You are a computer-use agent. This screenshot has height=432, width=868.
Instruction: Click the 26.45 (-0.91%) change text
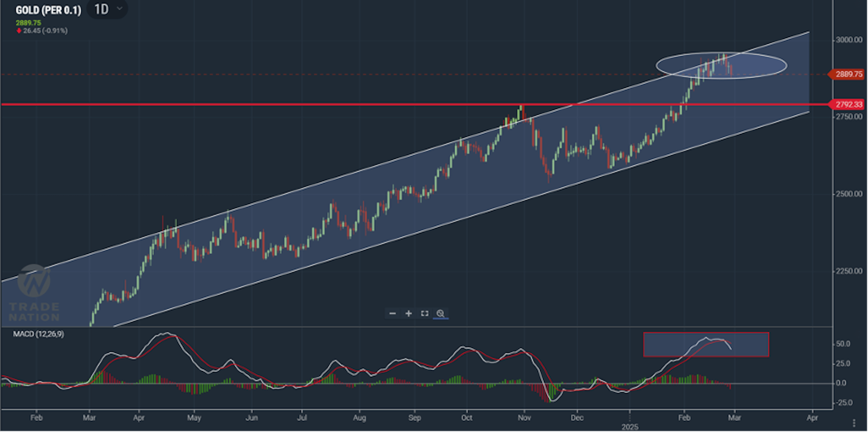[x=45, y=31]
